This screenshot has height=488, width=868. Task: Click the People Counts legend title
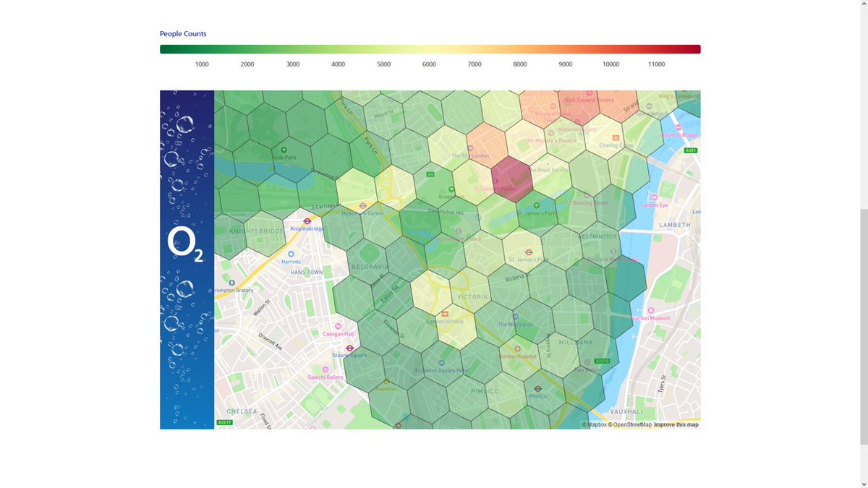coord(183,34)
